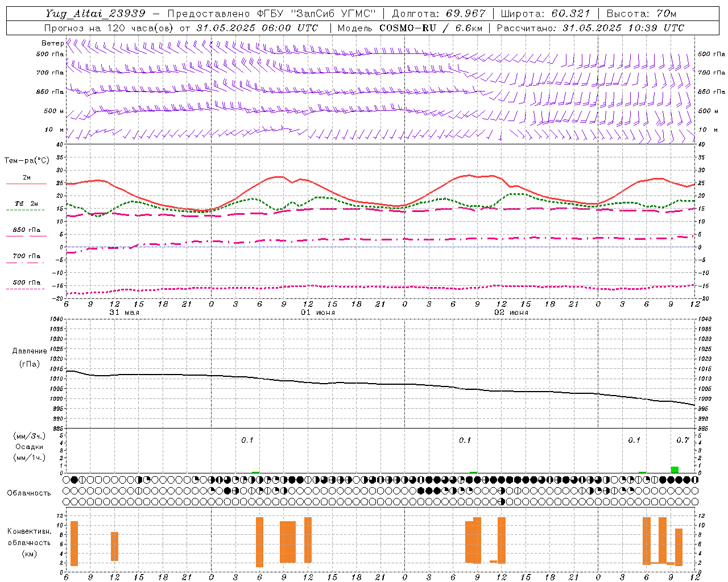Viewport: 728px width, 582px height.
Task: Click the first orange convective bar on 31 мая
Action: tap(74, 543)
